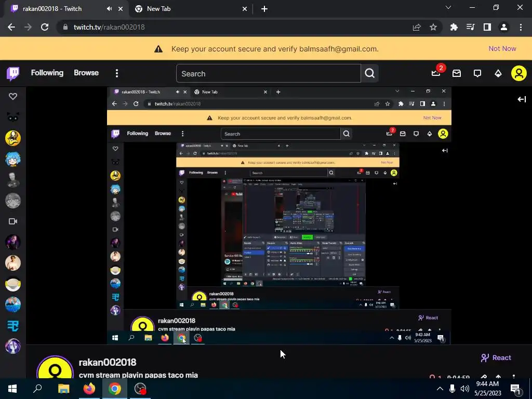
Task: Toggle the Chrome side panel icon
Action: [487, 27]
